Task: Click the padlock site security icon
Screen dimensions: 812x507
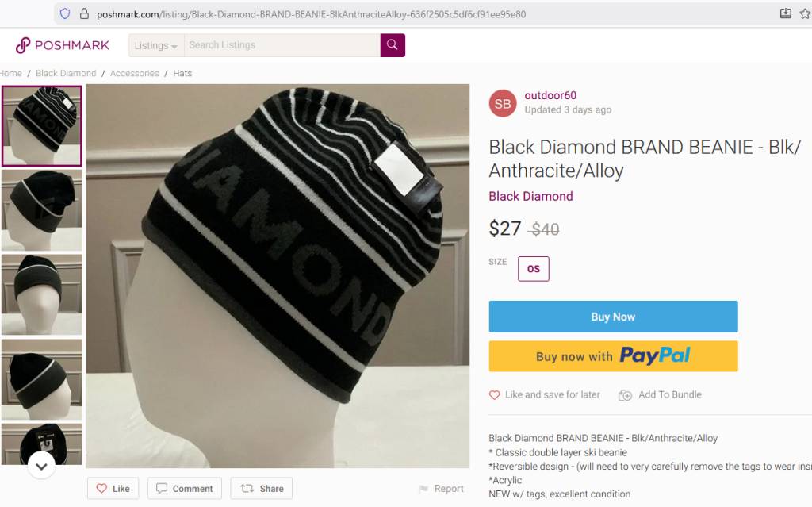Action: [x=85, y=13]
